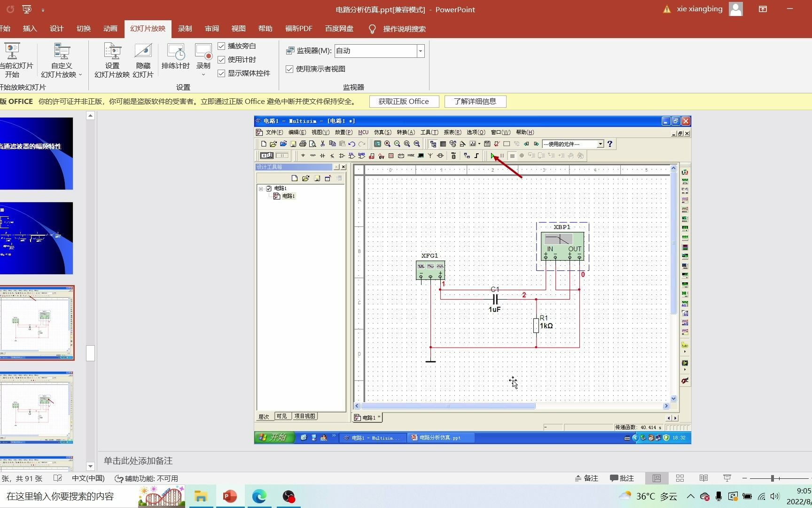This screenshot has width=812, height=508.
Task: Open the Animations (动画) tab
Action: [x=110, y=29]
